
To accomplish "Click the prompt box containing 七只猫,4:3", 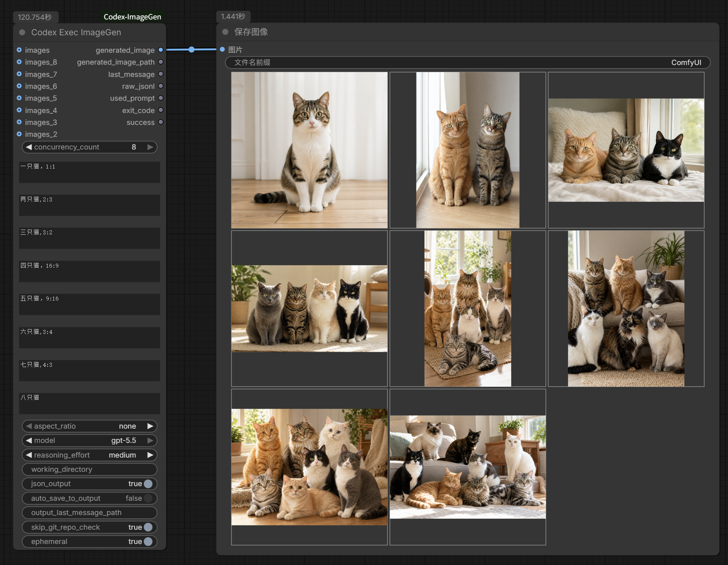I will [90, 371].
